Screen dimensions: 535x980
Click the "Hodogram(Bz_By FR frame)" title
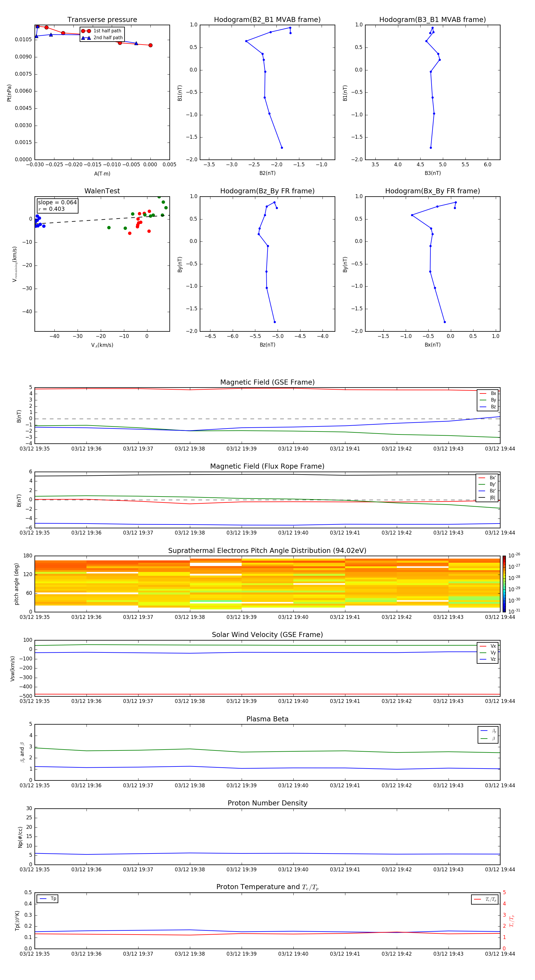click(267, 191)
